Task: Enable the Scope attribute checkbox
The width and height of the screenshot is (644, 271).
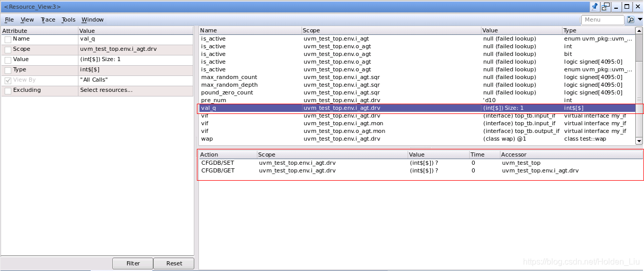Action: (8, 50)
